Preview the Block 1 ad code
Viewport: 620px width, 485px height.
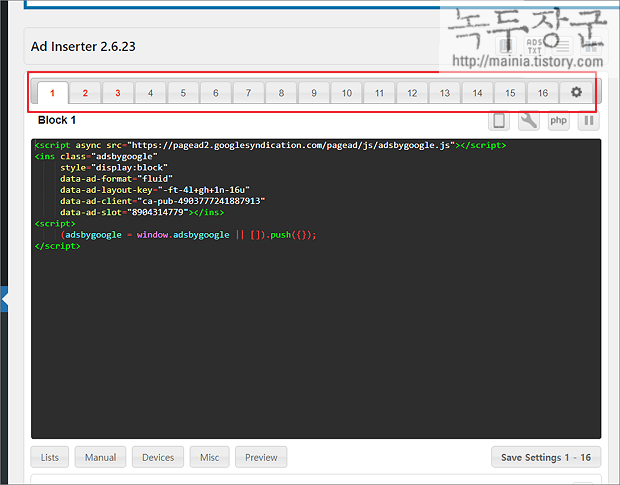tap(261, 457)
